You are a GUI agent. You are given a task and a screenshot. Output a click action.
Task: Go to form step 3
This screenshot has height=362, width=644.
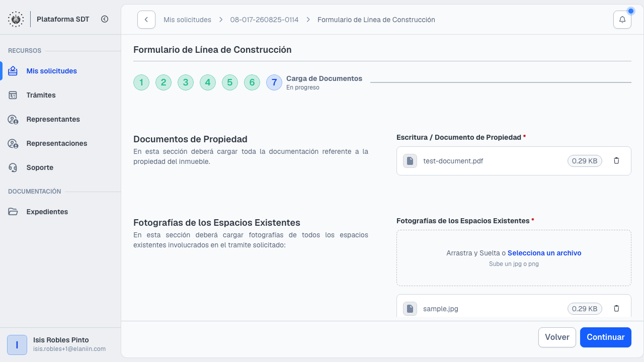tap(186, 82)
